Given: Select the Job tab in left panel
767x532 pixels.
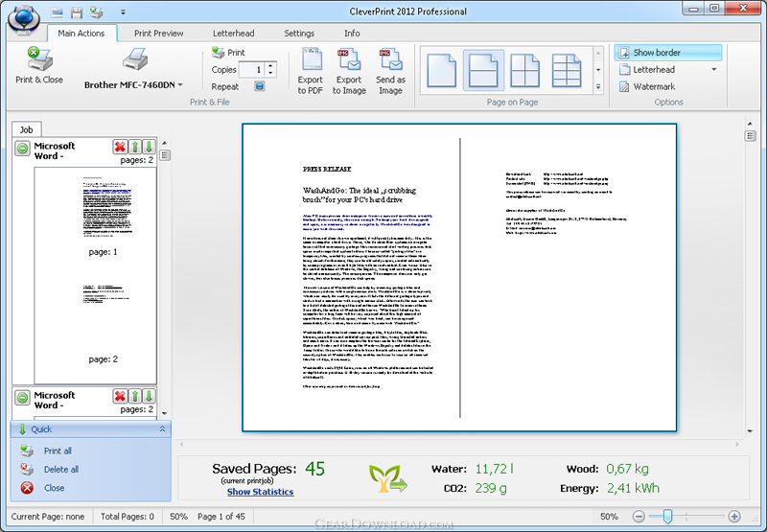Looking at the screenshot, I should [27, 129].
